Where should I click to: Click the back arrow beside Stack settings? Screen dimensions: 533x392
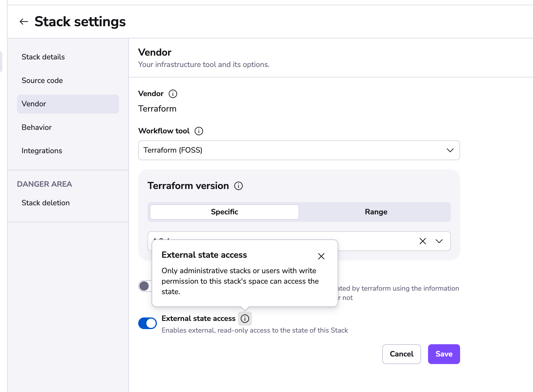24,22
